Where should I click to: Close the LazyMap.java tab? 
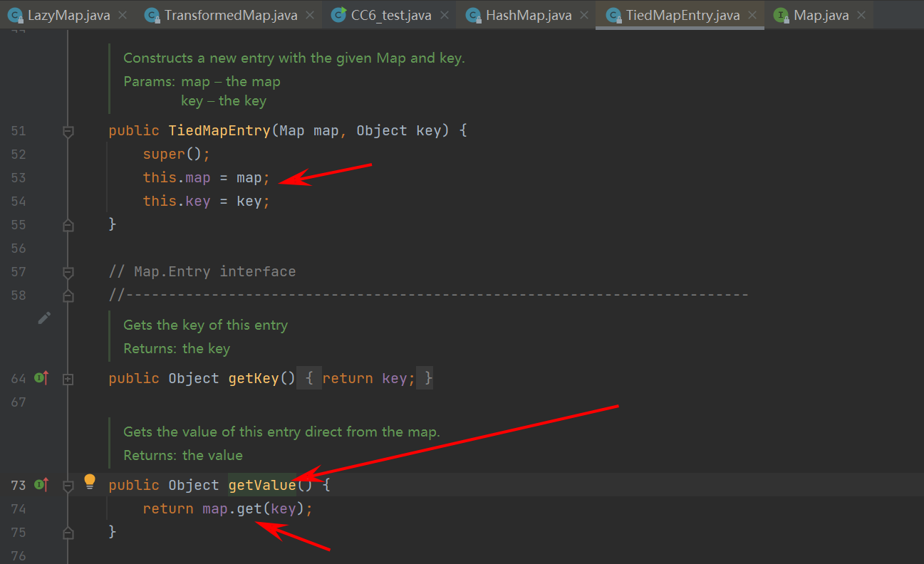(x=123, y=15)
